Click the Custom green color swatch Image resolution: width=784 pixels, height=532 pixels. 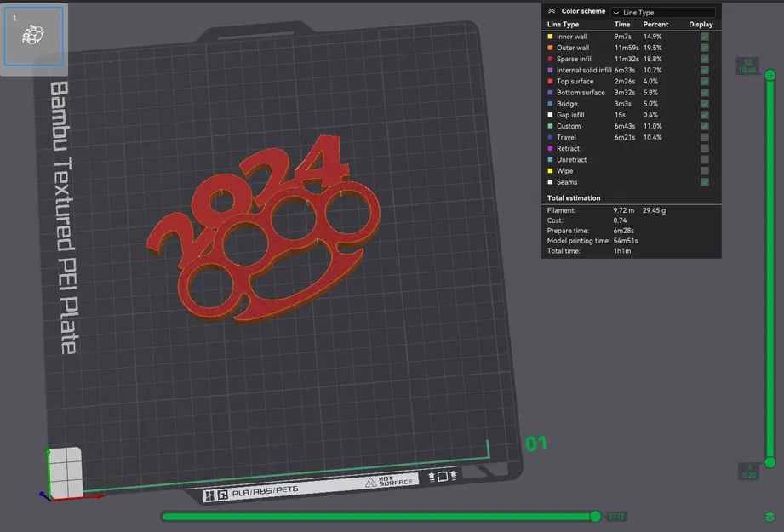click(550, 126)
